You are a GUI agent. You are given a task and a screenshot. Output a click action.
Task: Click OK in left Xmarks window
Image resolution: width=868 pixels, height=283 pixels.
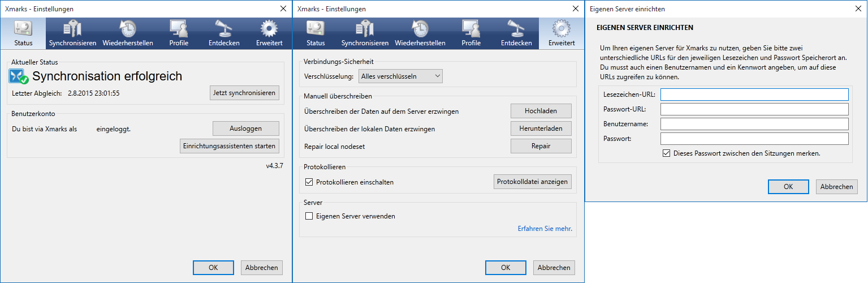tap(213, 268)
